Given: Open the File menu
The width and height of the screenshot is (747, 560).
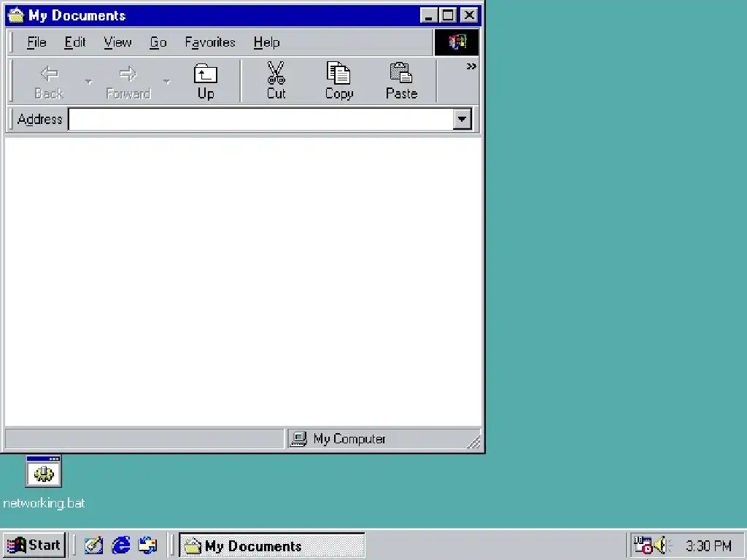Looking at the screenshot, I should (x=36, y=42).
